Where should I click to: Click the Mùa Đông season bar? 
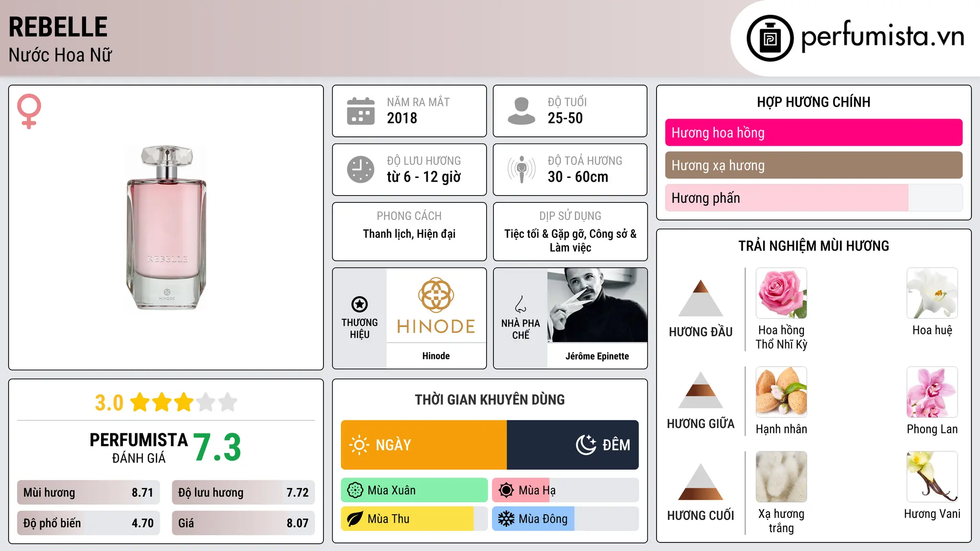(x=566, y=519)
